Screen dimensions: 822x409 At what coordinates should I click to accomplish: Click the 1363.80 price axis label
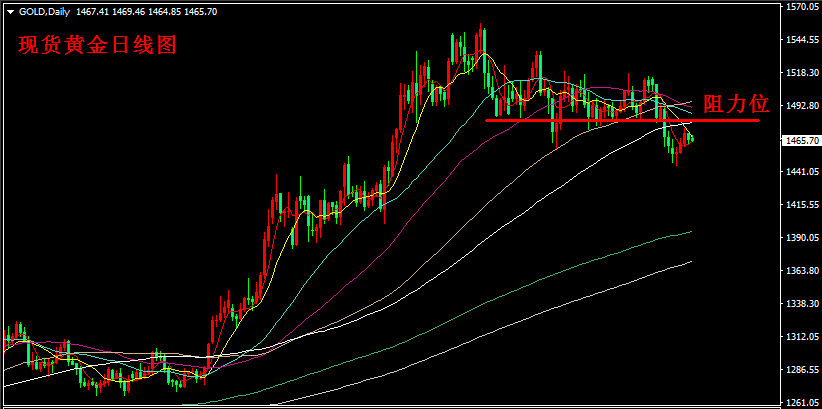click(803, 271)
